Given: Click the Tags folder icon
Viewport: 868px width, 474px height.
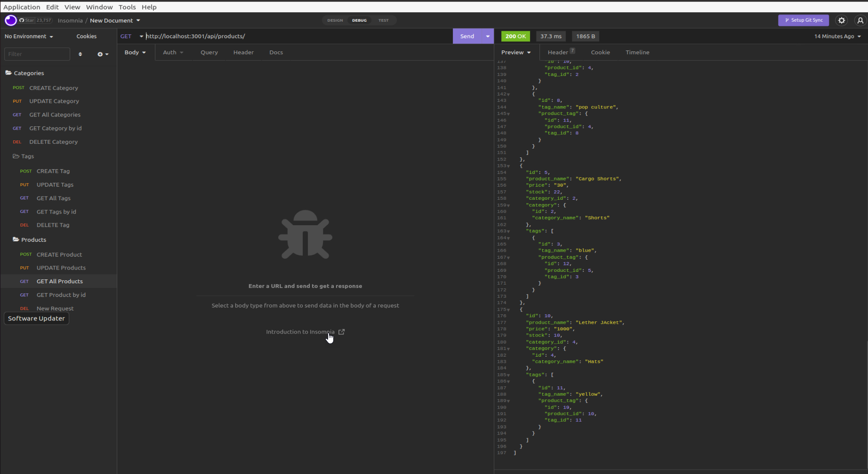Looking at the screenshot, I should (x=16, y=156).
